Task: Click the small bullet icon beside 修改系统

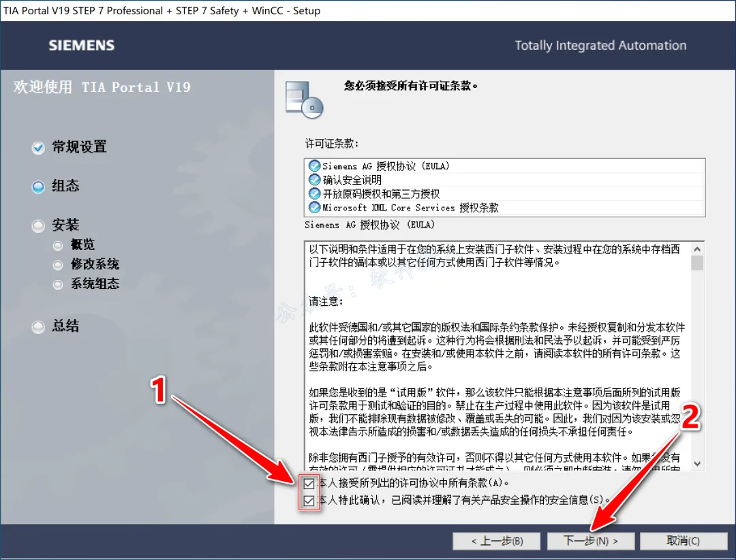Action: [x=58, y=265]
